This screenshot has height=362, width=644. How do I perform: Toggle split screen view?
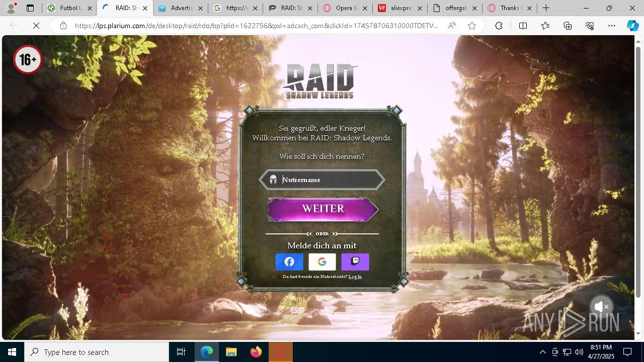pyautogui.click(x=523, y=26)
